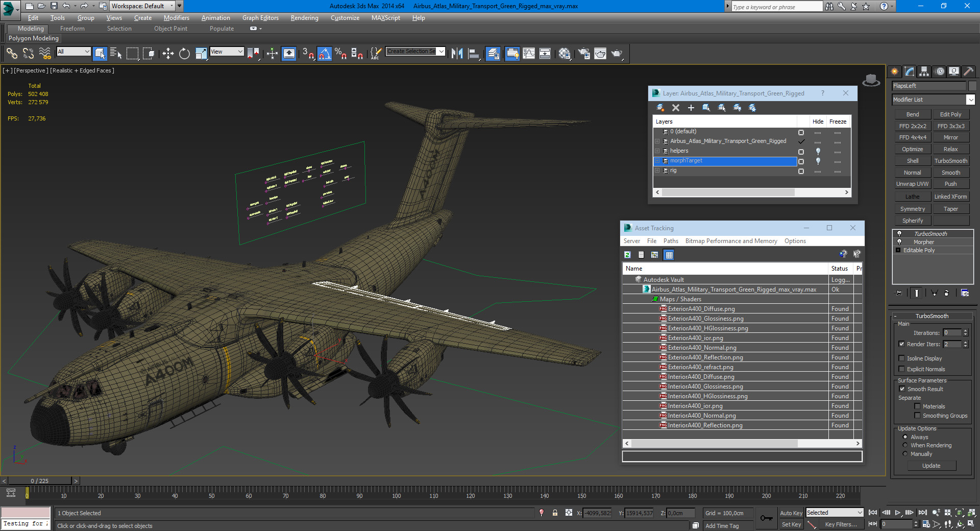Screen dimensions: 980x531
Task: Toggle TurboSmooth modifier bulb in stack
Action: pos(899,233)
